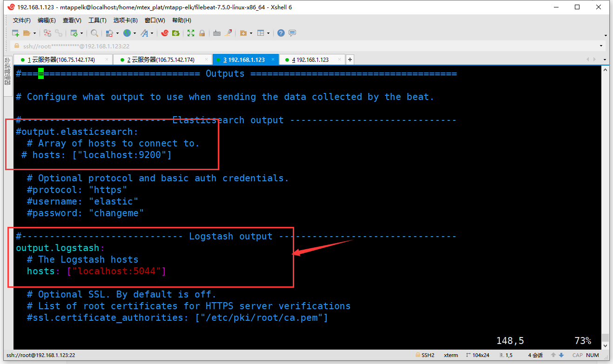Expand the new folder icon dropdown arrow
This screenshot has width=613, height=364.
pyautogui.click(x=251, y=33)
